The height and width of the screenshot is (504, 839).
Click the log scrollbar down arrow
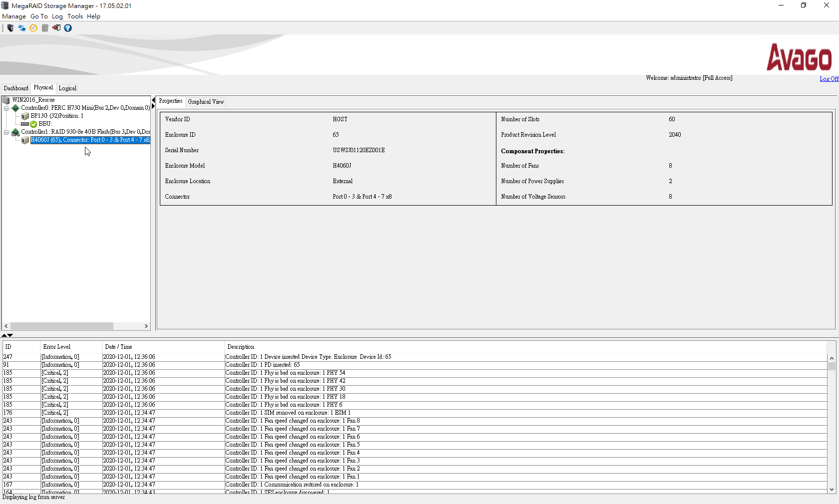pyautogui.click(x=832, y=490)
